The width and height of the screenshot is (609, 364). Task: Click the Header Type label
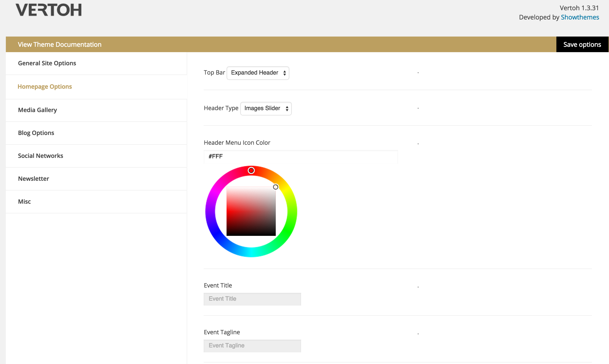pos(221,108)
